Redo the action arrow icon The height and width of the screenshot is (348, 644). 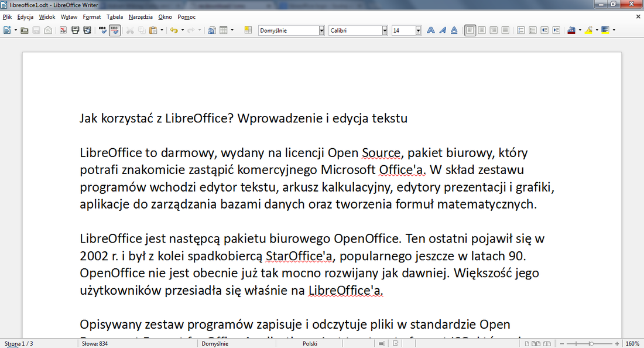tap(191, 30)
